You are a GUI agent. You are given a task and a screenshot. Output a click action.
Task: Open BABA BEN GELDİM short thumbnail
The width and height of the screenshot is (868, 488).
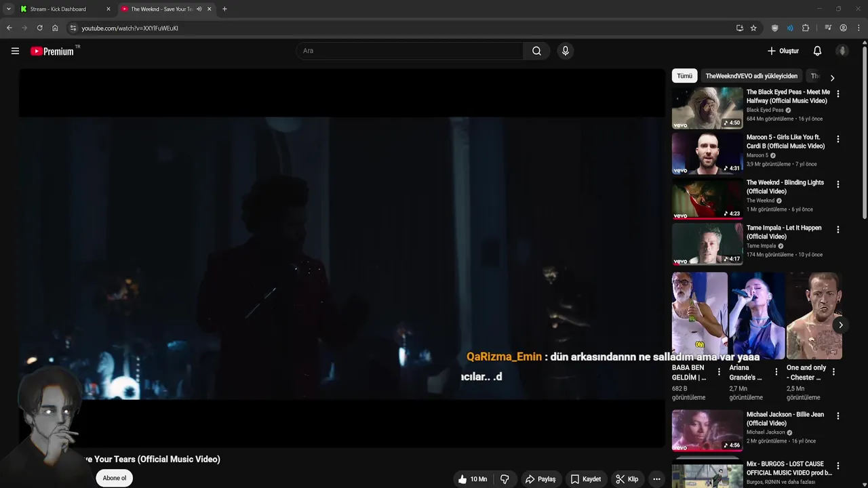(x=699, y=316)
